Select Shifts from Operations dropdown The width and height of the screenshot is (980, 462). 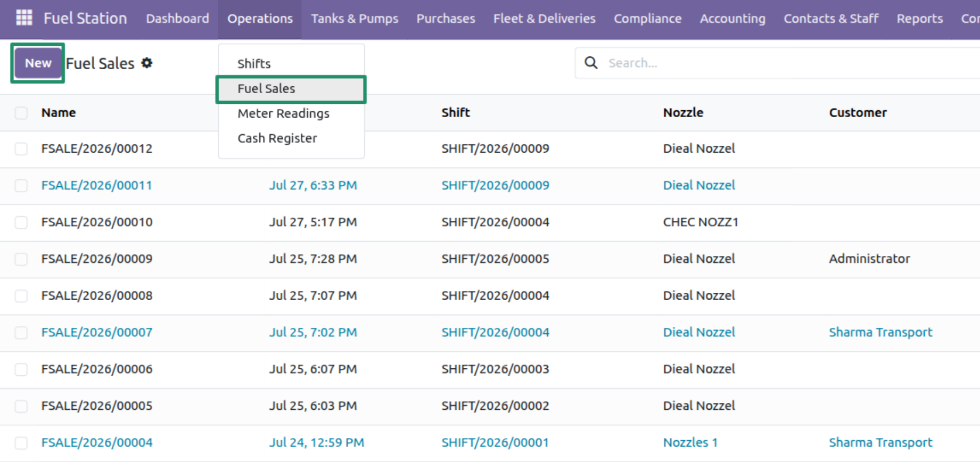point(291,64)
